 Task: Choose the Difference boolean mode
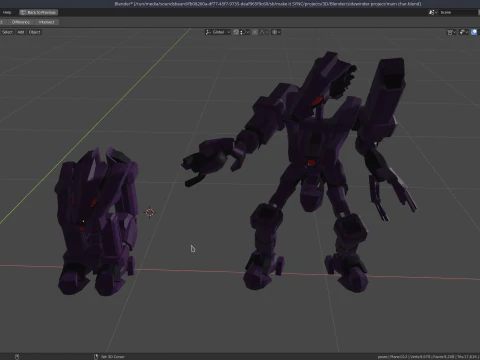click(x=21, y=22)
